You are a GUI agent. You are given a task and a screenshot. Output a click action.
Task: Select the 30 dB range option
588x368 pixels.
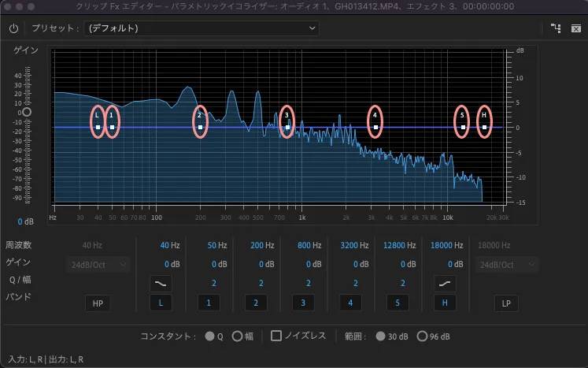click(x=381, y=336)
